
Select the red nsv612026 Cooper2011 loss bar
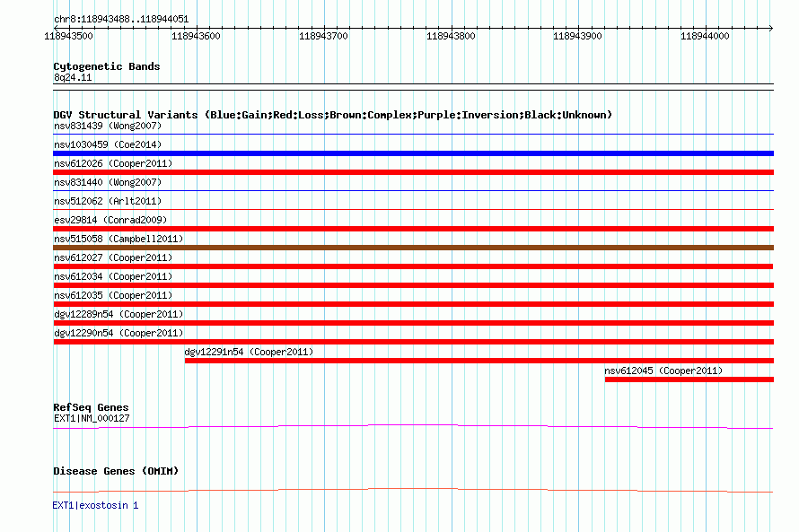(413, 172)
